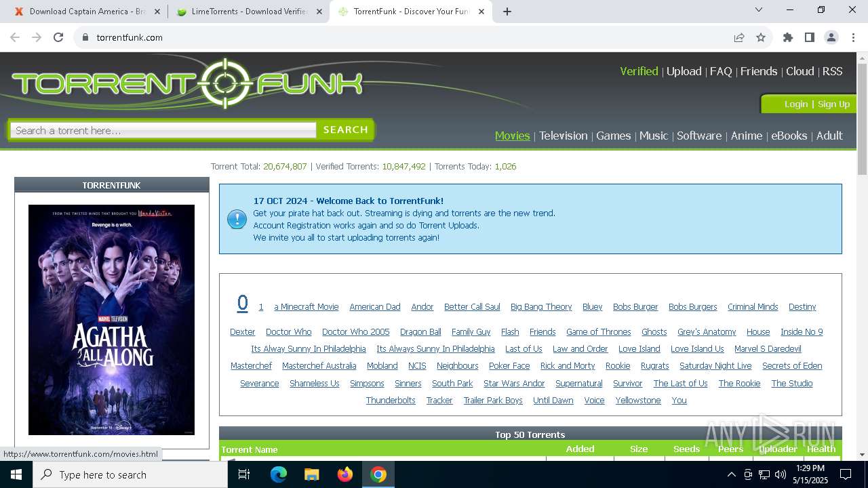Image resolution: width=868 pixels, height=488 pixels.
Task: Open Task View on the taskbar
Action: (x=244, y=474)
